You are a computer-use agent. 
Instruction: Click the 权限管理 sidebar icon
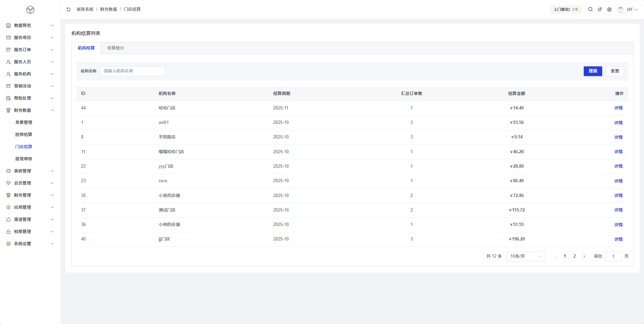coord(8,232)
